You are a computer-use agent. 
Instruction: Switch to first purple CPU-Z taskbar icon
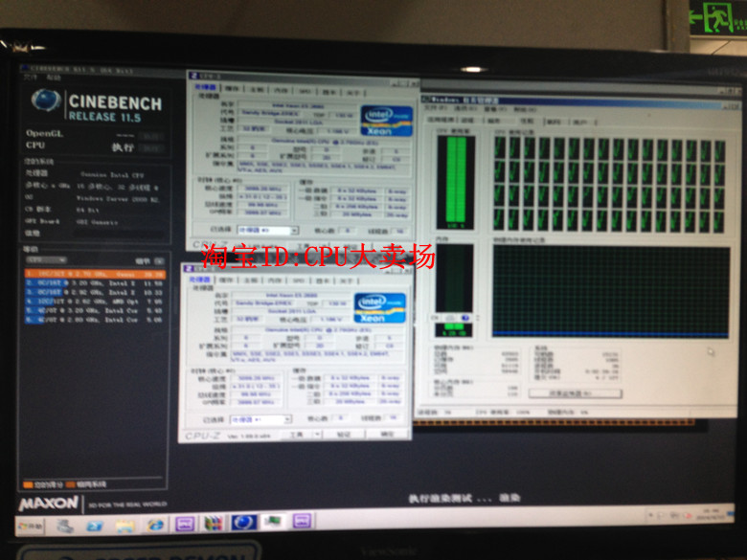(x=185, y=524)
